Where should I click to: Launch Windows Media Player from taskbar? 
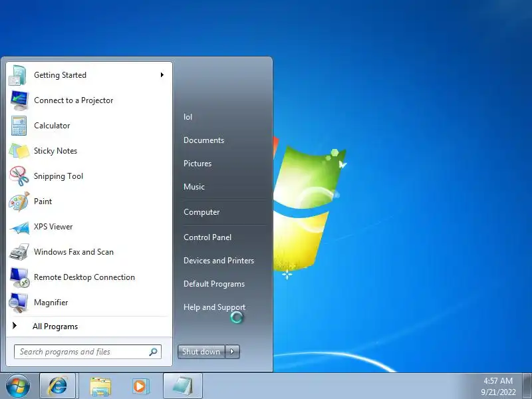140,386
